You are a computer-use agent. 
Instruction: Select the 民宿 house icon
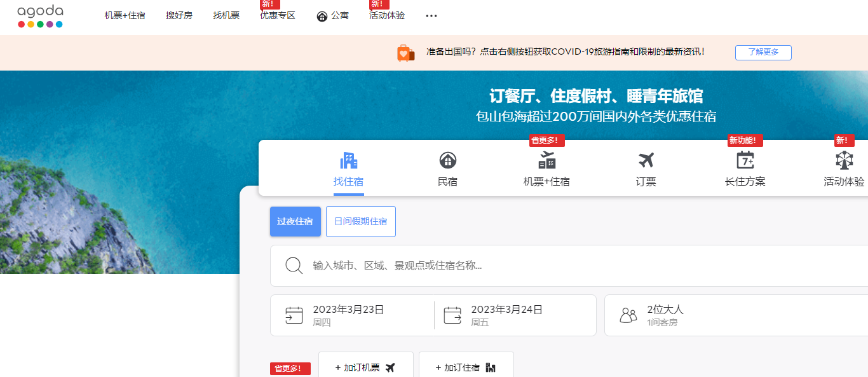tap(447, 160)
